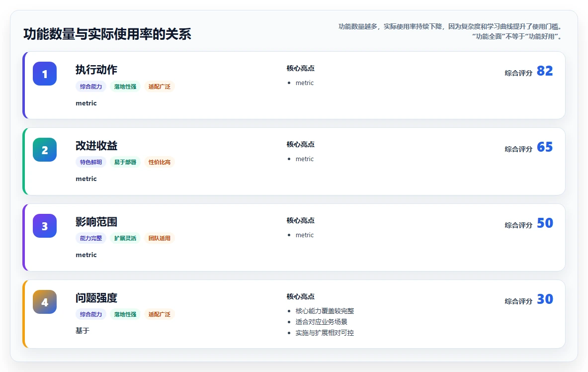Click the 性价比高 tag
The width and height of the screenshot is (588, 372).
(x=160, y=162)
